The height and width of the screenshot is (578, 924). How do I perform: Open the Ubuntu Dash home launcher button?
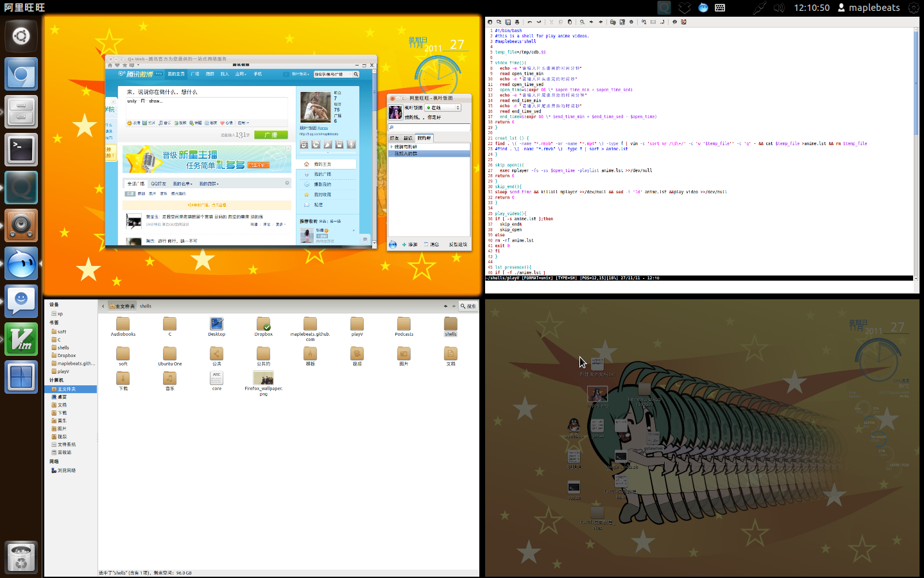tap(21, 35)
